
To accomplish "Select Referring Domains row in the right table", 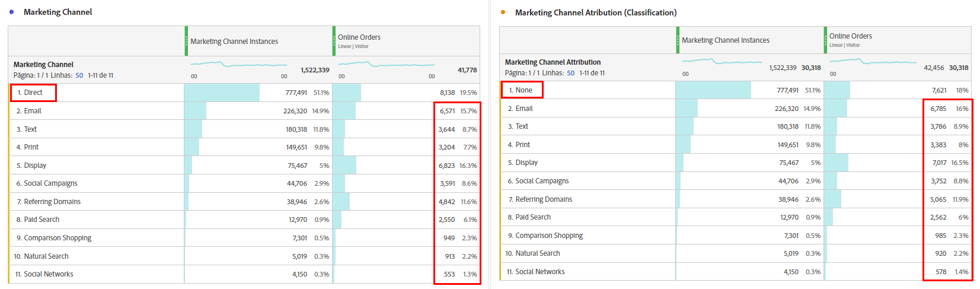I will (x=544, y=199).
